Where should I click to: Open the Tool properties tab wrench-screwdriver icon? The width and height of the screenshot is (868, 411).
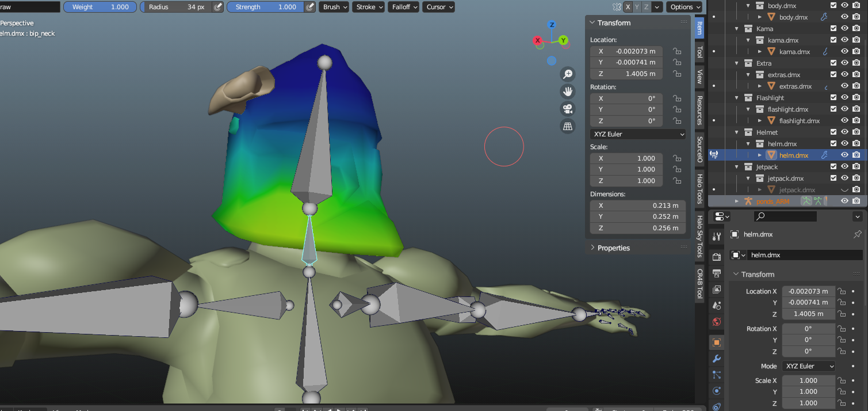(717, 237)
